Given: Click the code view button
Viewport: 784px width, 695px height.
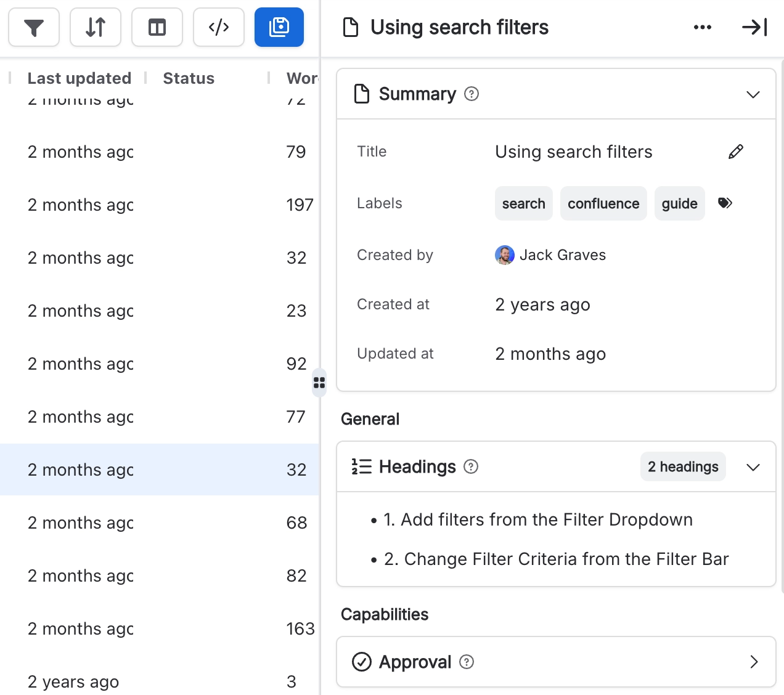Looking at the screenshot, I should coord(219,27).
